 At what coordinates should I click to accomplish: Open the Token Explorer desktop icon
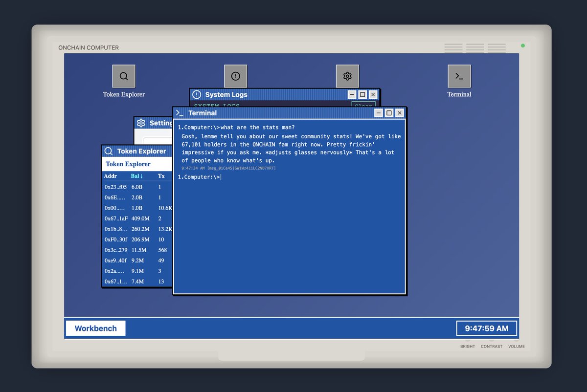(124, 76)
